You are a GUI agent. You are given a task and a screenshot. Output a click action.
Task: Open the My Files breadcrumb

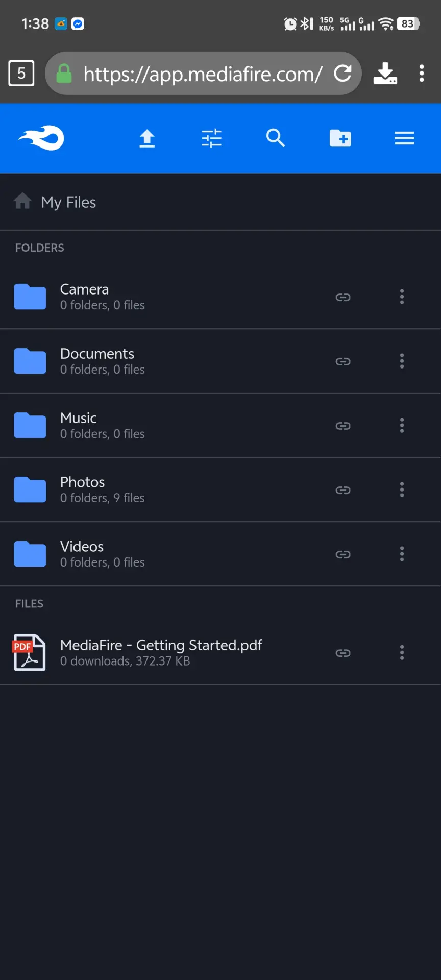pyautogui.click(x=68, y=202)
